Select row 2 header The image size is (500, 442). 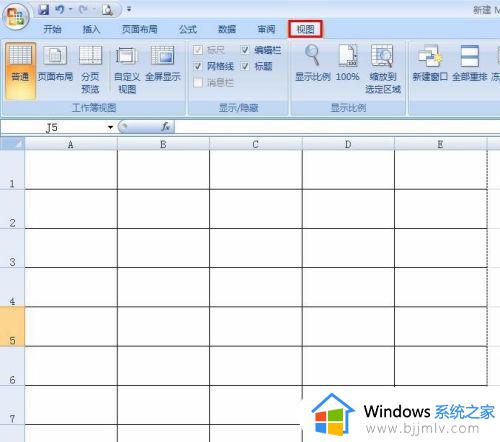tap(12, 209)
